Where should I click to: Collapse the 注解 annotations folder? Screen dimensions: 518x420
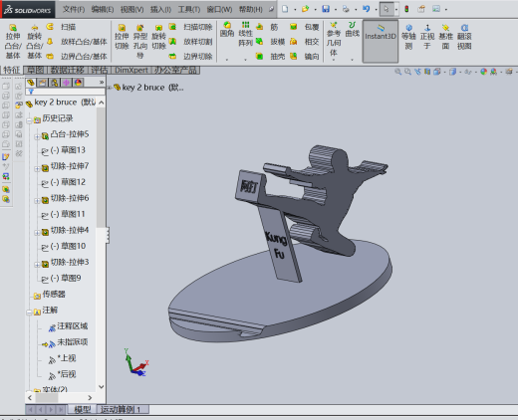tap(29, 313)
